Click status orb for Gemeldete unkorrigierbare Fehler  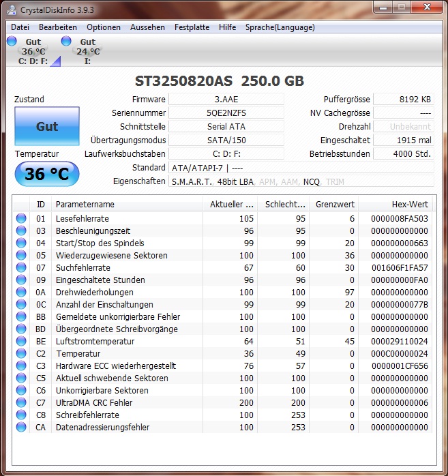(x=21, y=316)
